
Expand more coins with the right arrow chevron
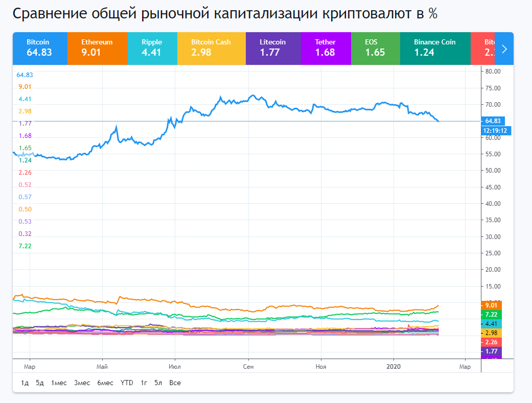coord(503,48)
